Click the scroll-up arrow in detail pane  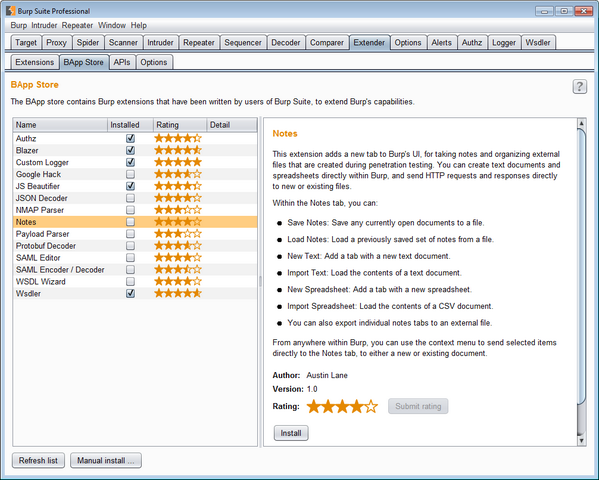(x=581, y=123)
